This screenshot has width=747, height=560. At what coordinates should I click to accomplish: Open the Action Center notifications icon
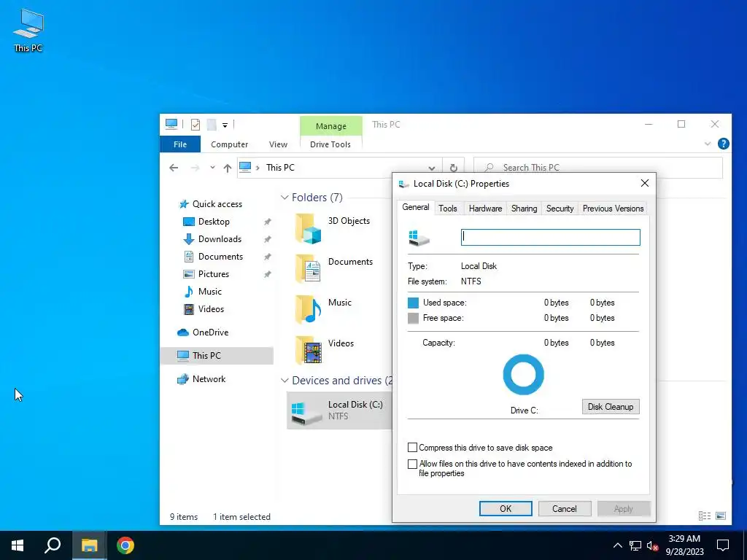723,545
